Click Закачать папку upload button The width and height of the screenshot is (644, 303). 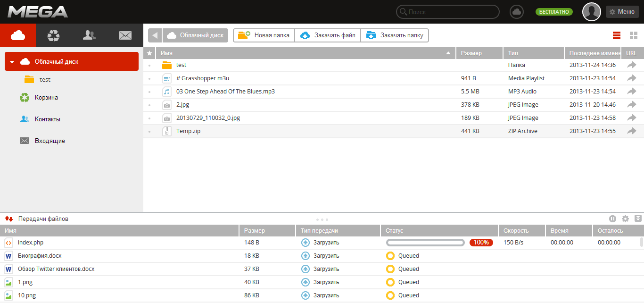(395, 35)
